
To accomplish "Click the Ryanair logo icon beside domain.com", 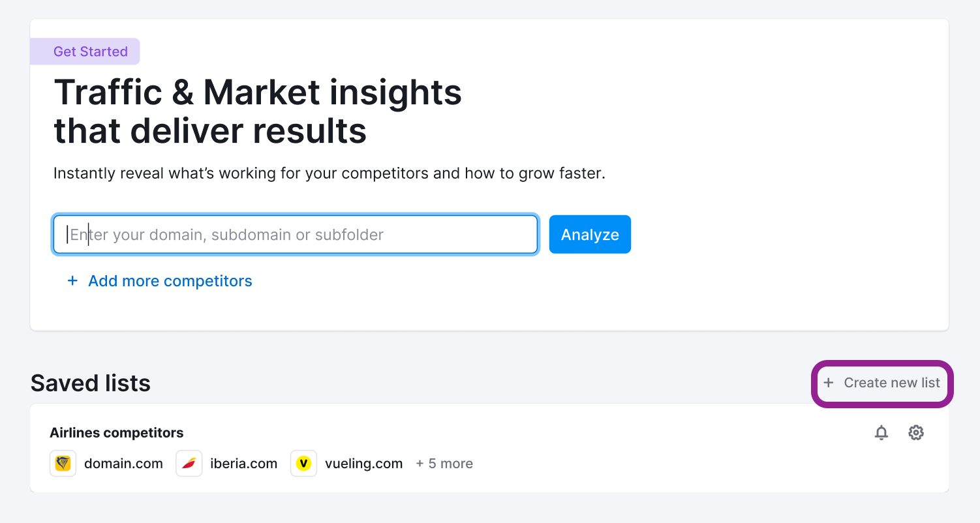I will pyautogui.click(x=63, y=463).
